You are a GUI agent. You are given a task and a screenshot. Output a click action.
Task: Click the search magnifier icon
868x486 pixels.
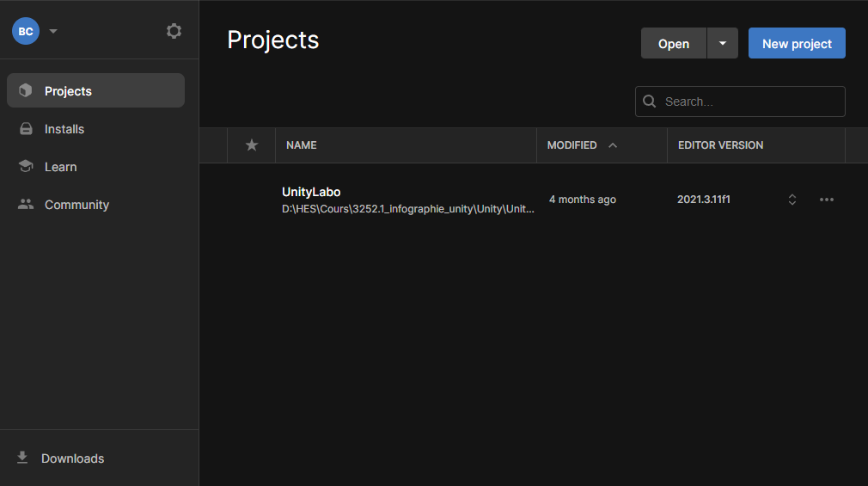click(650, 102)
